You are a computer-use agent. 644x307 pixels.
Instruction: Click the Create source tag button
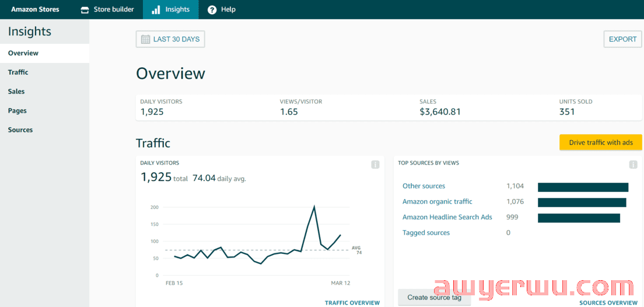434,298
